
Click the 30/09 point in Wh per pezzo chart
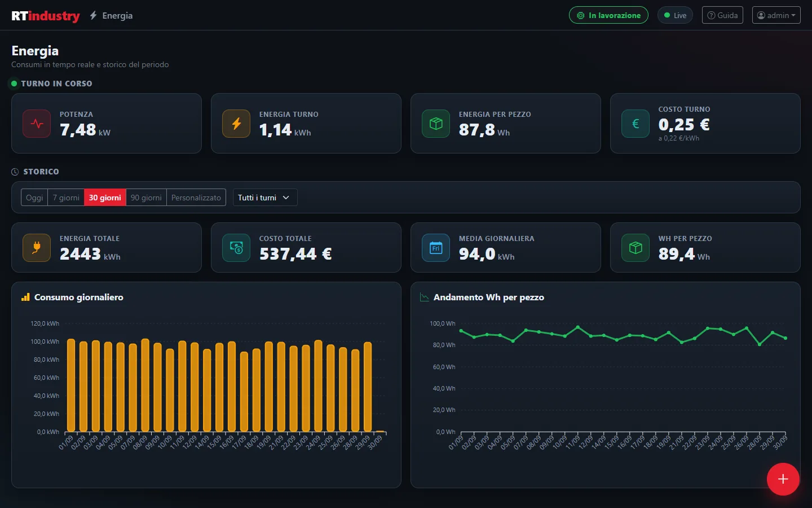click(785, 338)
